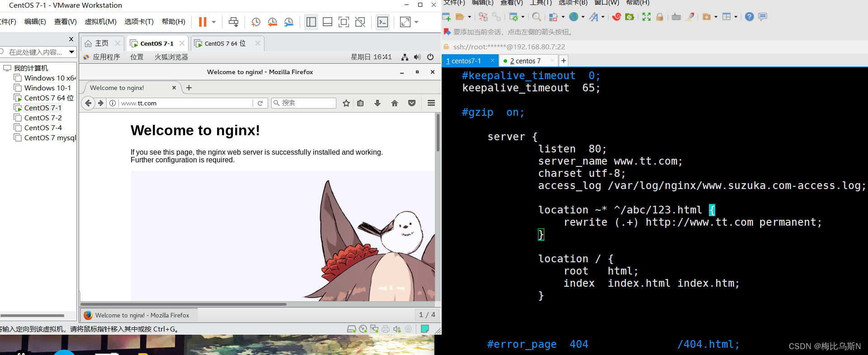
Task: Bookmark this page with the star icon
Action: click(x=346, y=103)
